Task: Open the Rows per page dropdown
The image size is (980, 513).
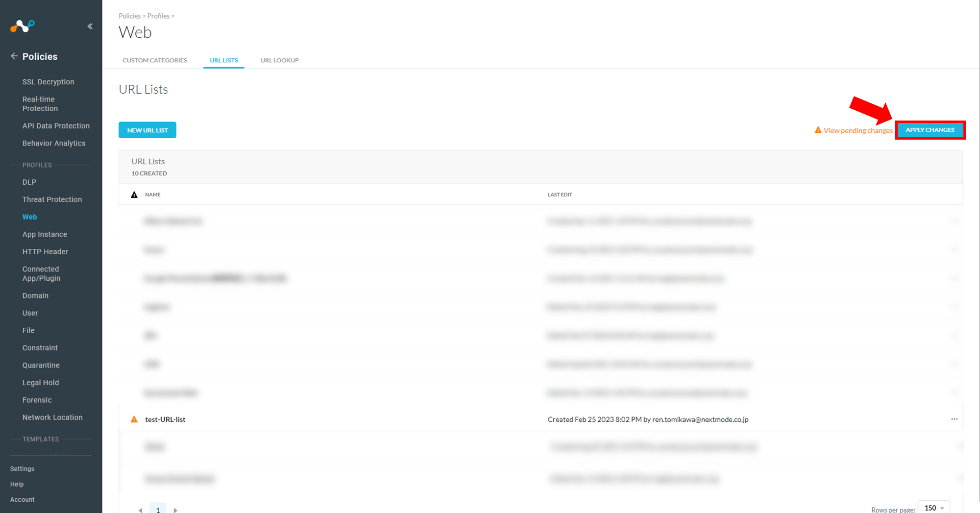Action: pyautogui.click(x=933, y=508)
